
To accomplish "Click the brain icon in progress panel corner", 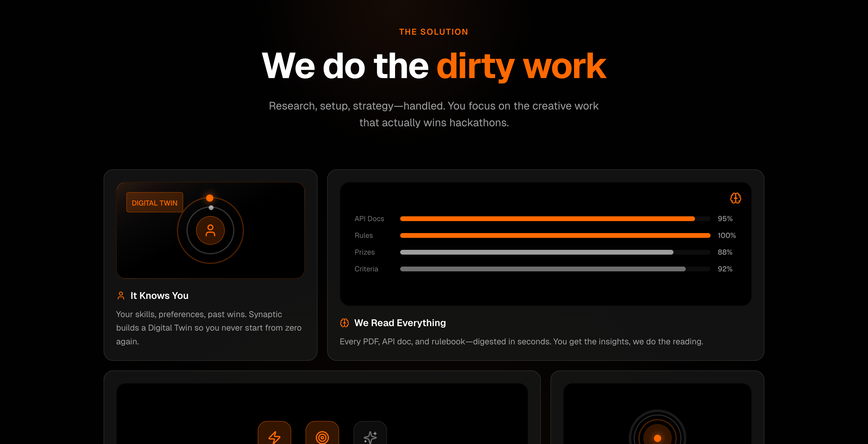I will point(735,198).
